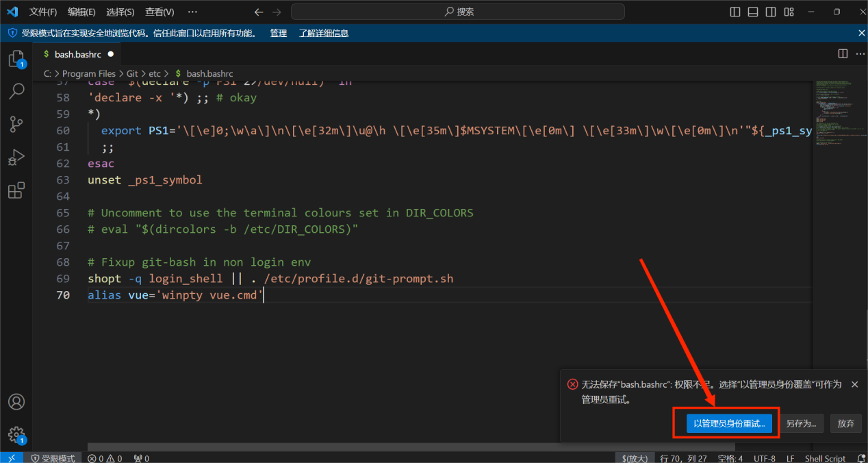The image size is (868, 463).
Task: Click the line "unset _ps1_symbol"
Action: pyautogui.click(x=145, y=180)
